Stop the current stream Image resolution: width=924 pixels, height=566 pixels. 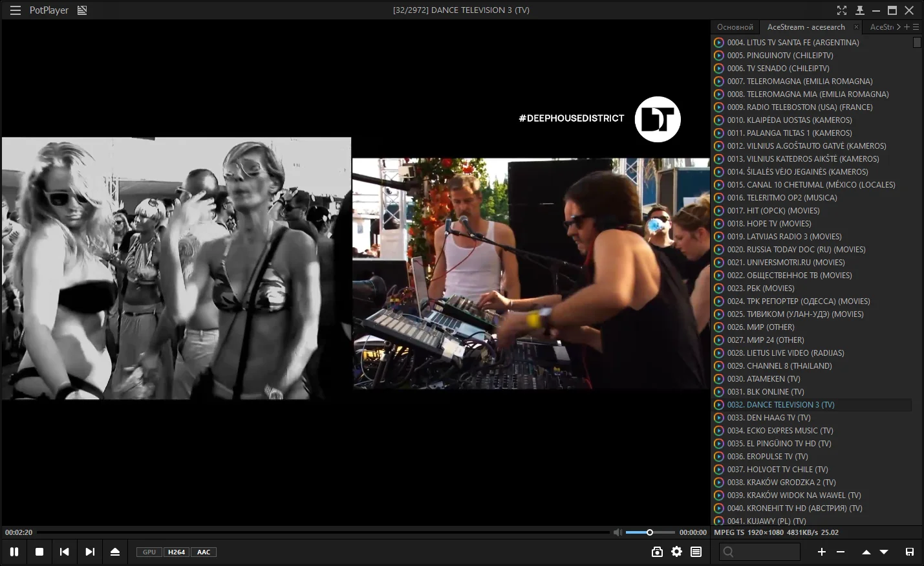tap(39, 552)
